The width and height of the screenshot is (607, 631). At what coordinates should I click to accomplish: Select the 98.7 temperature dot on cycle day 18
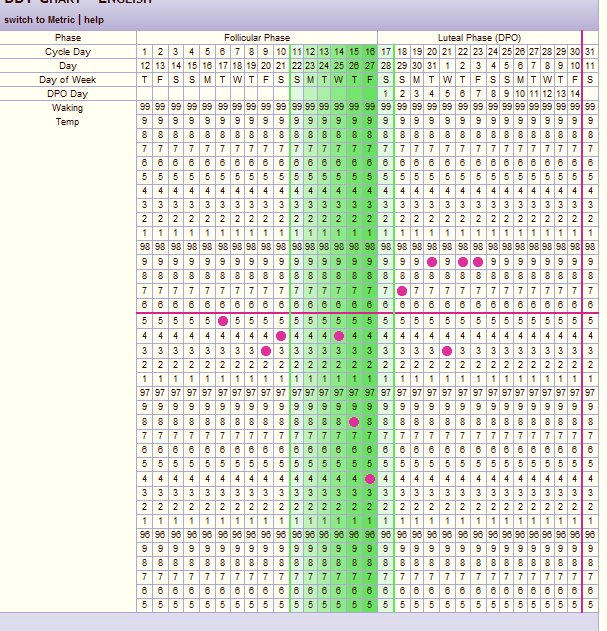(402, 291)
